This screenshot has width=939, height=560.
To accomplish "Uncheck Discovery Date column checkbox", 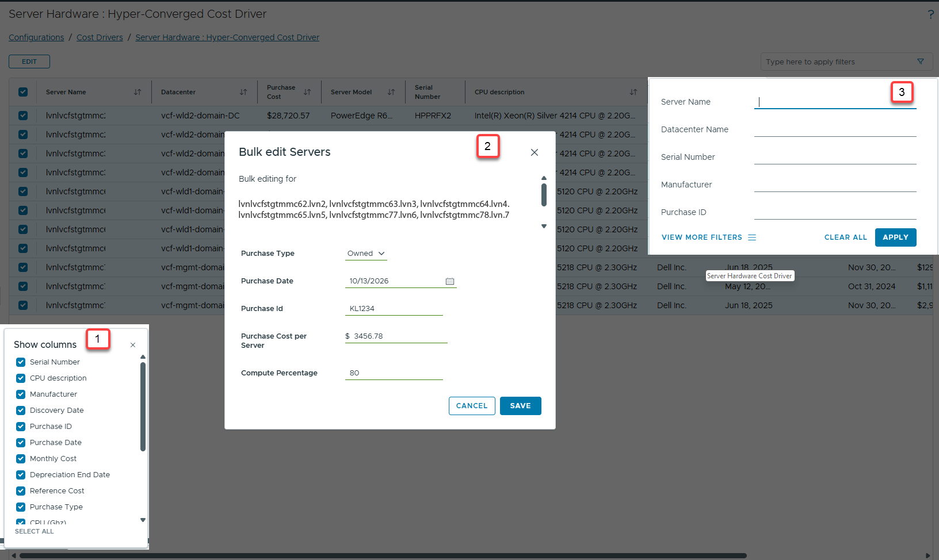I will (x=21, y=411).
